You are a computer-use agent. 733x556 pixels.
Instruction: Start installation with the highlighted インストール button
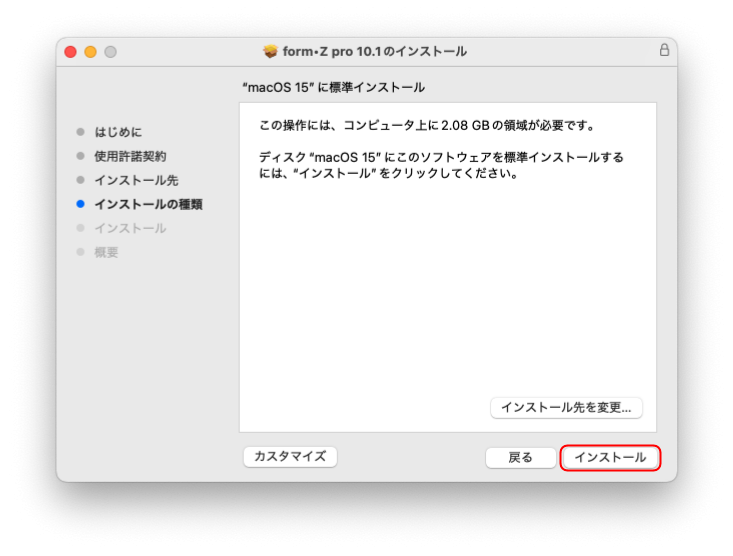(x=610, y=457)
